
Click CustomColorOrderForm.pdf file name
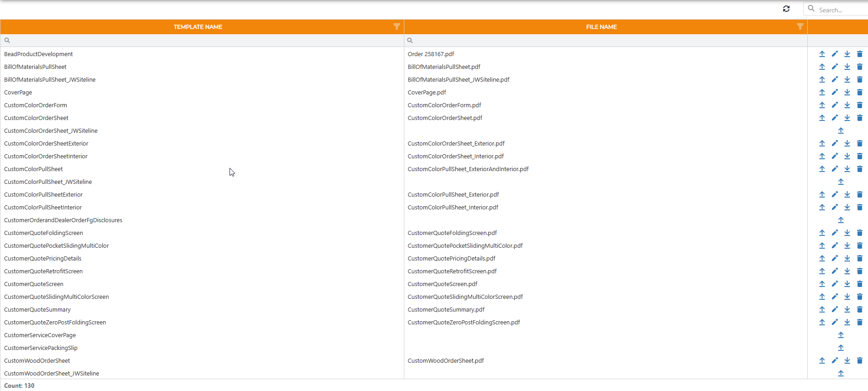click(x=444, y=105)
